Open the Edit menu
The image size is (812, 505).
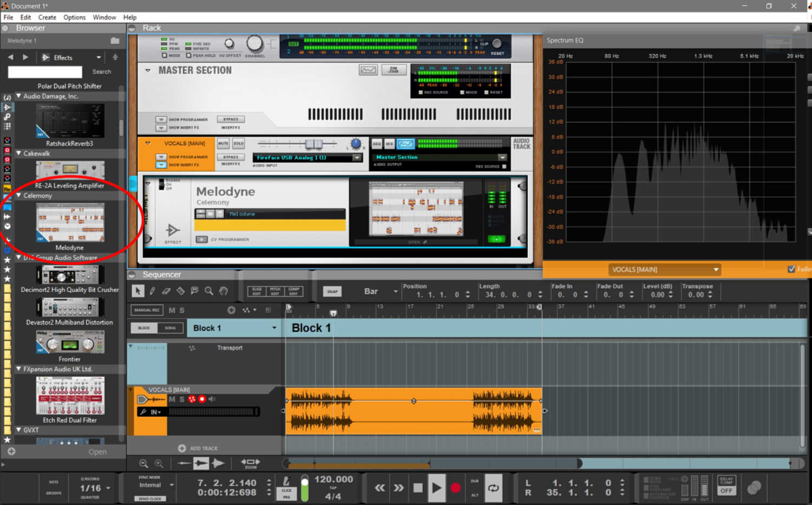(25, 17)
